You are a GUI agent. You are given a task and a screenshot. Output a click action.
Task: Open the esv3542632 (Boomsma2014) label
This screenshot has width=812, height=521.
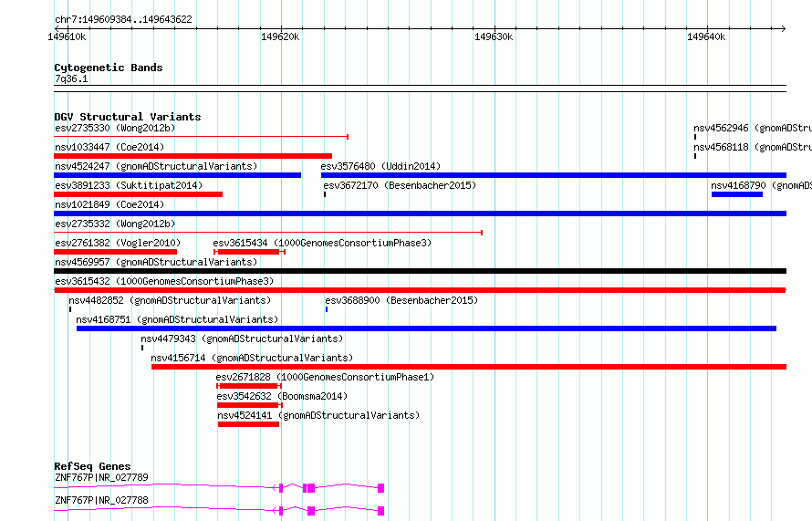[282, 396]
